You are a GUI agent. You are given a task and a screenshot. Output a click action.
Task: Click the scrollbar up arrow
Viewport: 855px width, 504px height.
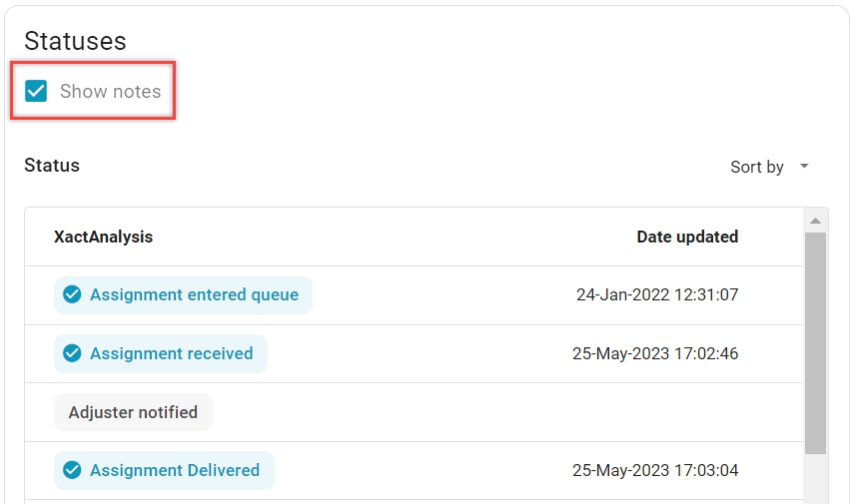point(815,221)
